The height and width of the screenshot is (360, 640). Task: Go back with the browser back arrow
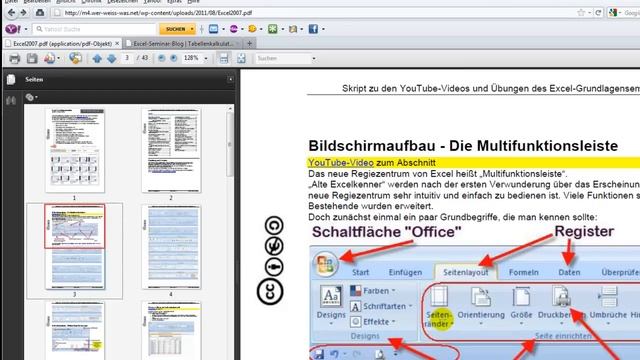click(11, 13)
